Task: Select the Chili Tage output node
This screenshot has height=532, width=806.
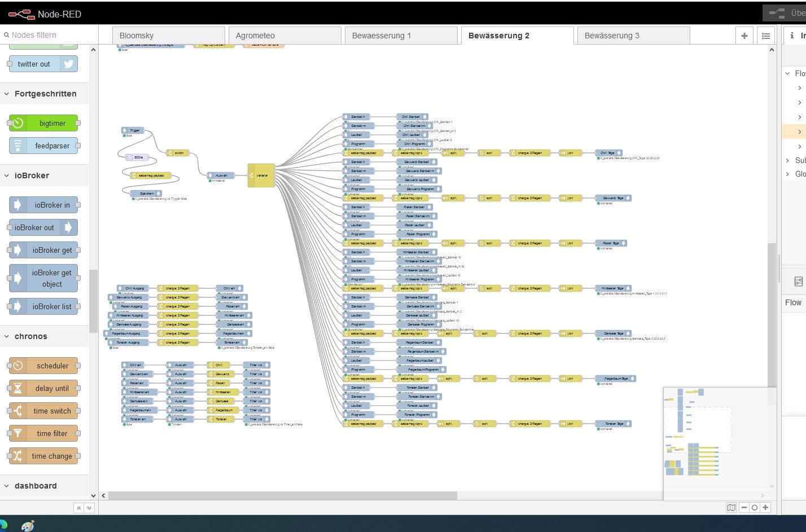Action: (609, 153)
